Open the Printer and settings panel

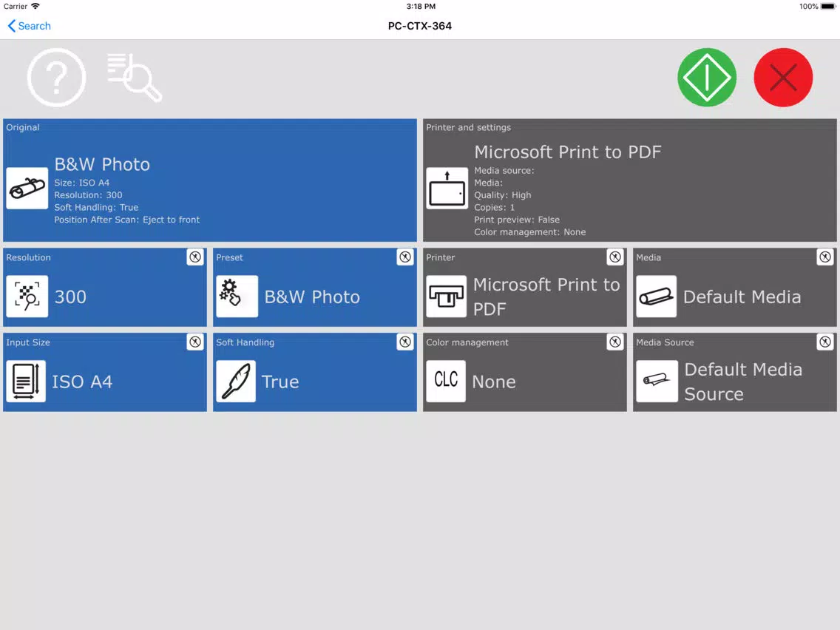[629, 180]
